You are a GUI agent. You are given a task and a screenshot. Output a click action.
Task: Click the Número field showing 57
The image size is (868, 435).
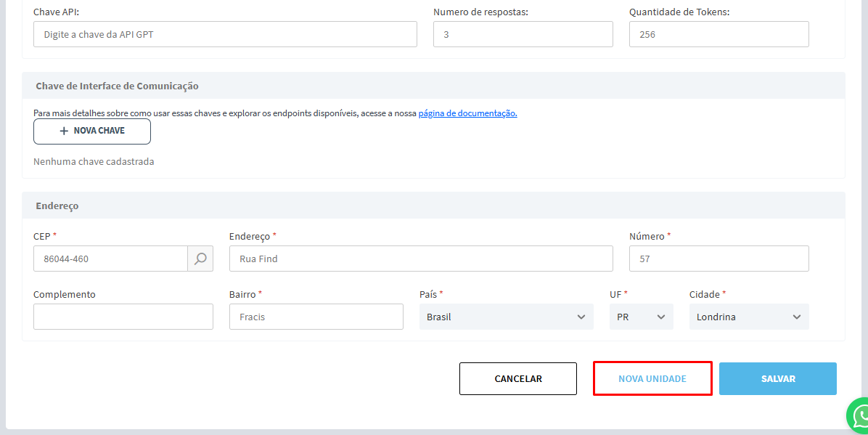click(x=718, y=259)
